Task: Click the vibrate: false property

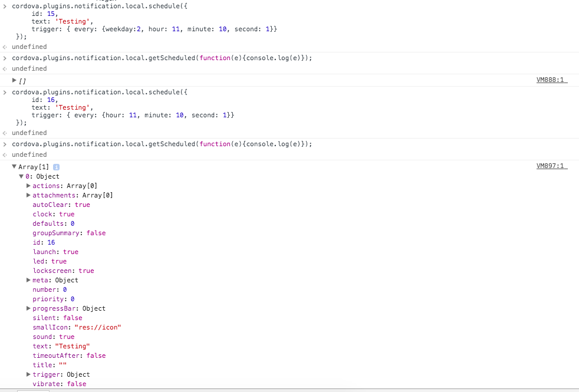Action: 60,384
